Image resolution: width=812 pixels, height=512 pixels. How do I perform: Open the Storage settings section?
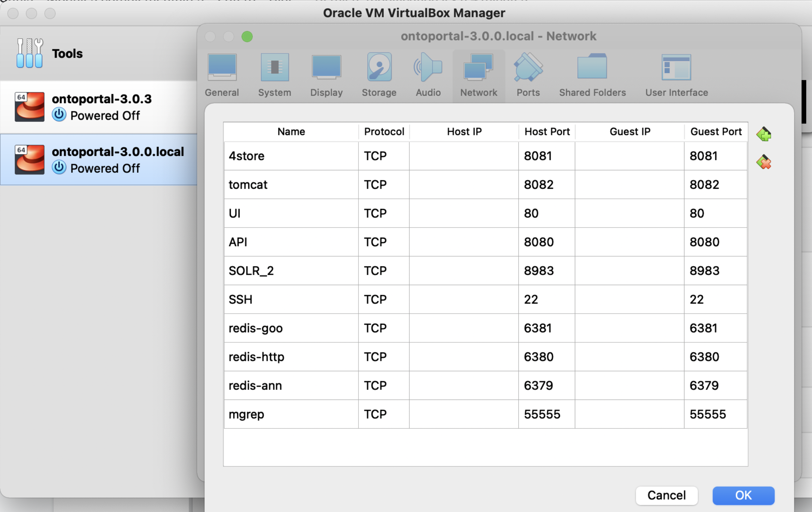(x=379, y=76)
